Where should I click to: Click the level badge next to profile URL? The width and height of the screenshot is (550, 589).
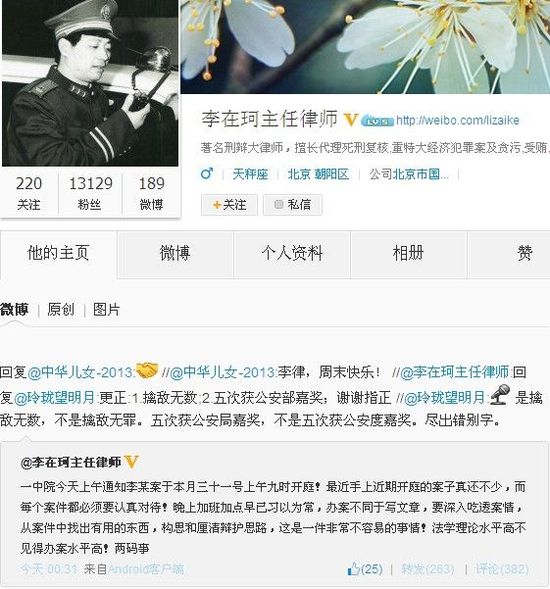coord(377,121)
